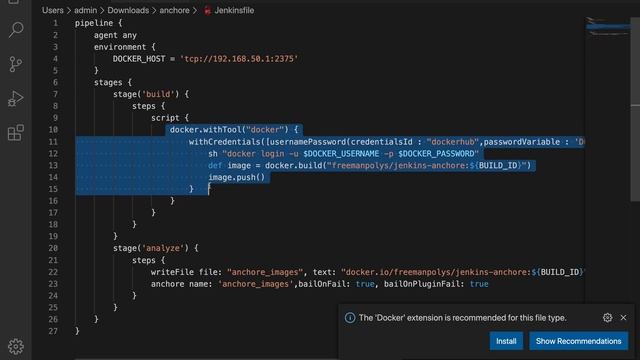Click docker.withTool("docker") text
This screenshot has width=640, height=360.
coord(229,130)
